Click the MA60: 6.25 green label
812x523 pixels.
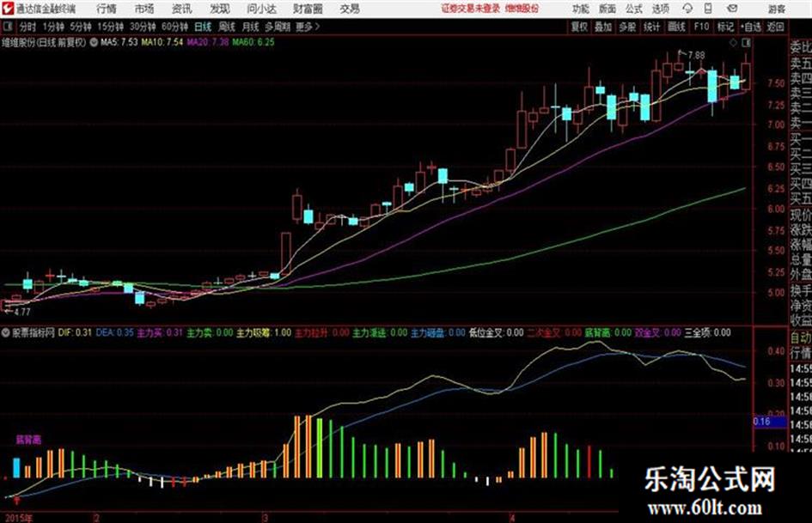[x=253, y=42]
